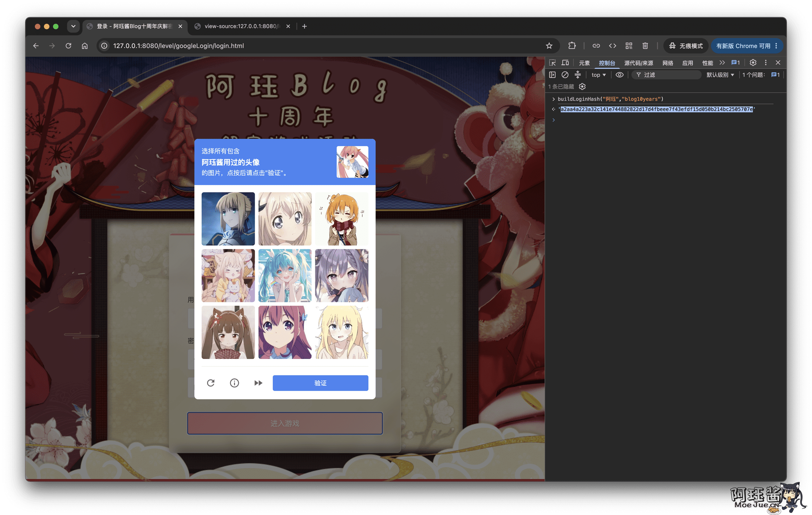Open the top context dropdown
Image resolution: width=812 pixels, height=515 pixels.
pos(599,75)
